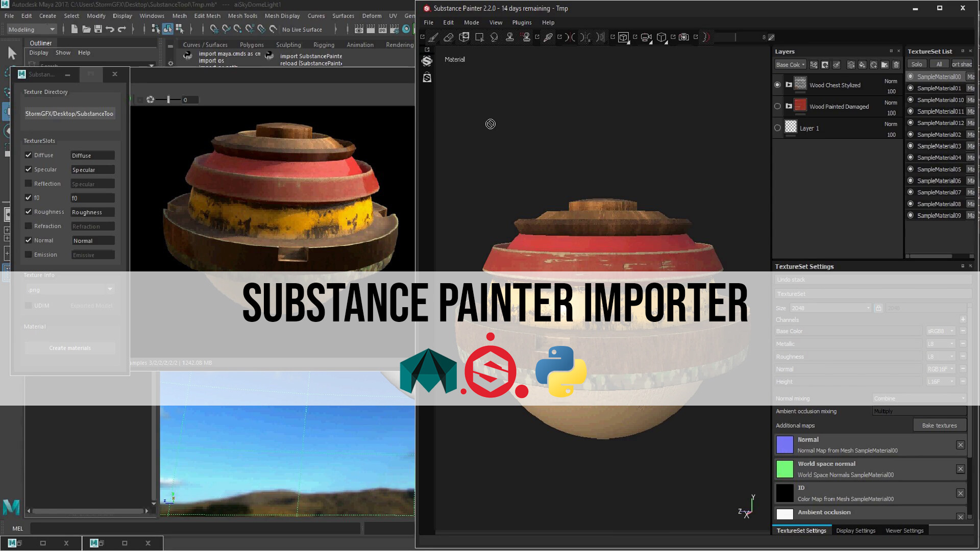Create a new layer folder

click(x=885, y=65)
